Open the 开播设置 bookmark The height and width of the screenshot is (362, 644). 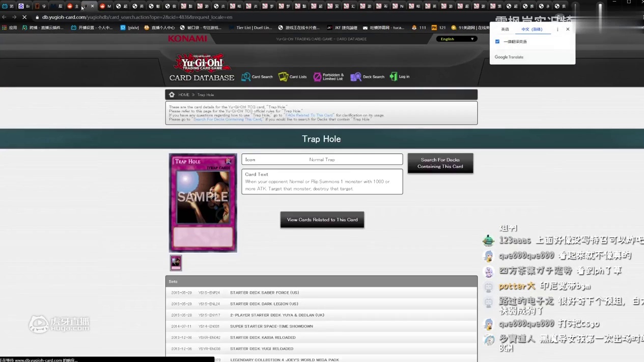92,27
